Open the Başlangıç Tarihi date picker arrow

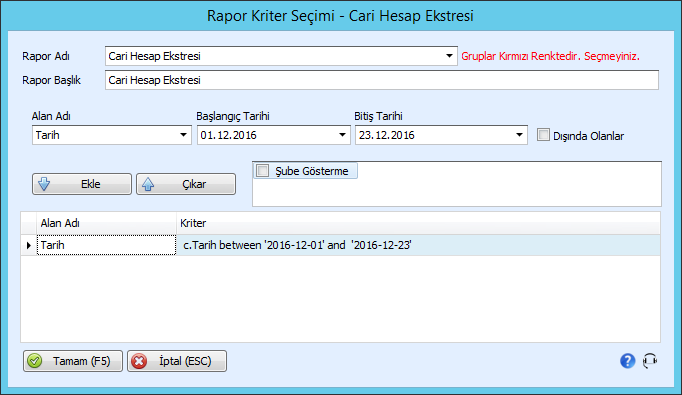342,135
